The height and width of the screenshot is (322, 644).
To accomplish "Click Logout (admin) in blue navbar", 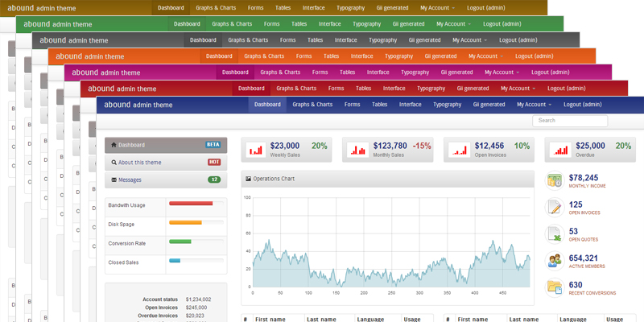I will click(583, 105).
